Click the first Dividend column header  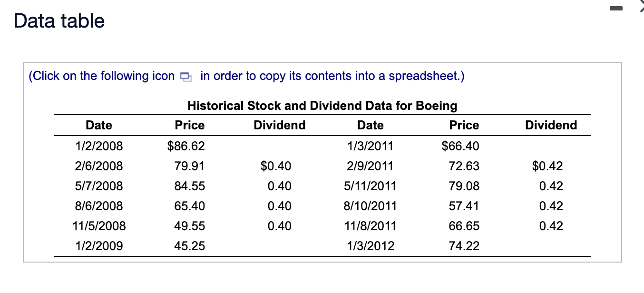coord(279,125)
